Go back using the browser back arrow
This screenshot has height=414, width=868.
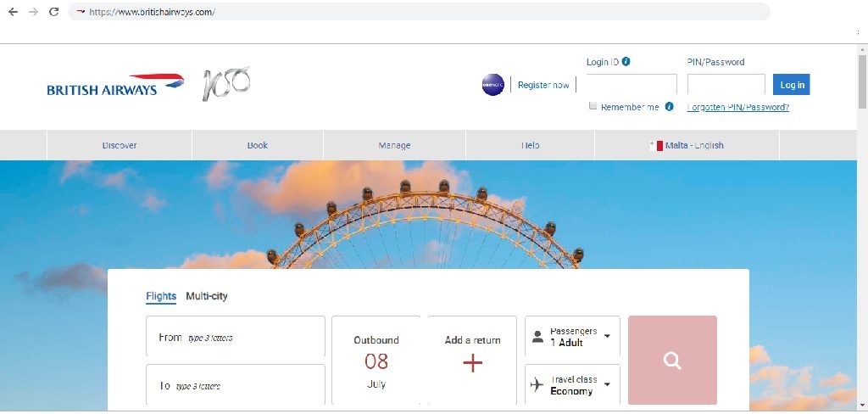pos(14,12)
